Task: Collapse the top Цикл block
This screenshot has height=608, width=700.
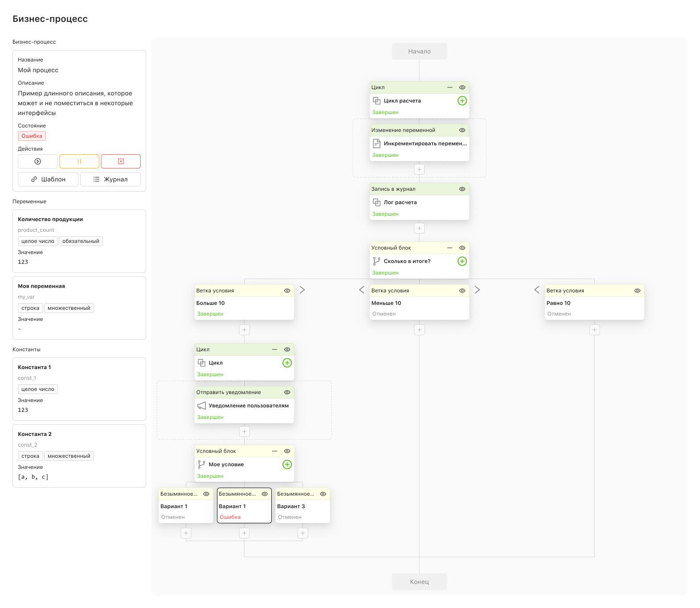Action: click(x=450, y=87)
